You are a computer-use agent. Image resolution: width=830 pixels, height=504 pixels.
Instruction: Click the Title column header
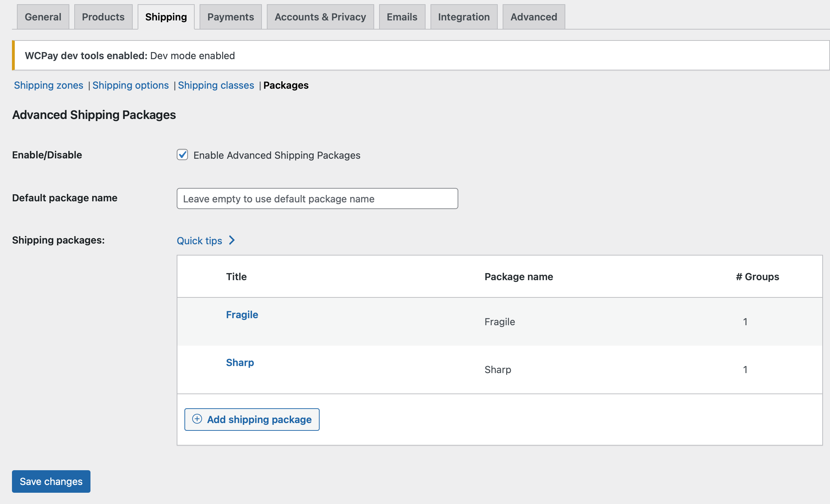coord(237,277)
